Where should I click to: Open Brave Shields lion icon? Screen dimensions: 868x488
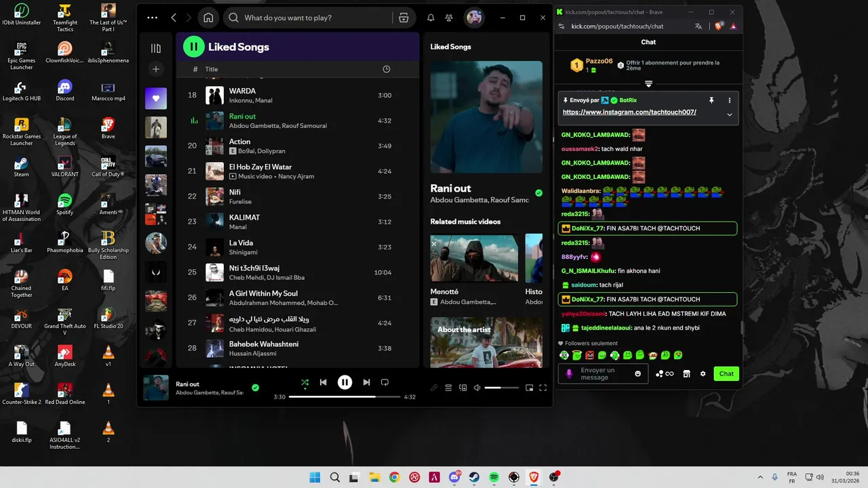tap(719, 26)
